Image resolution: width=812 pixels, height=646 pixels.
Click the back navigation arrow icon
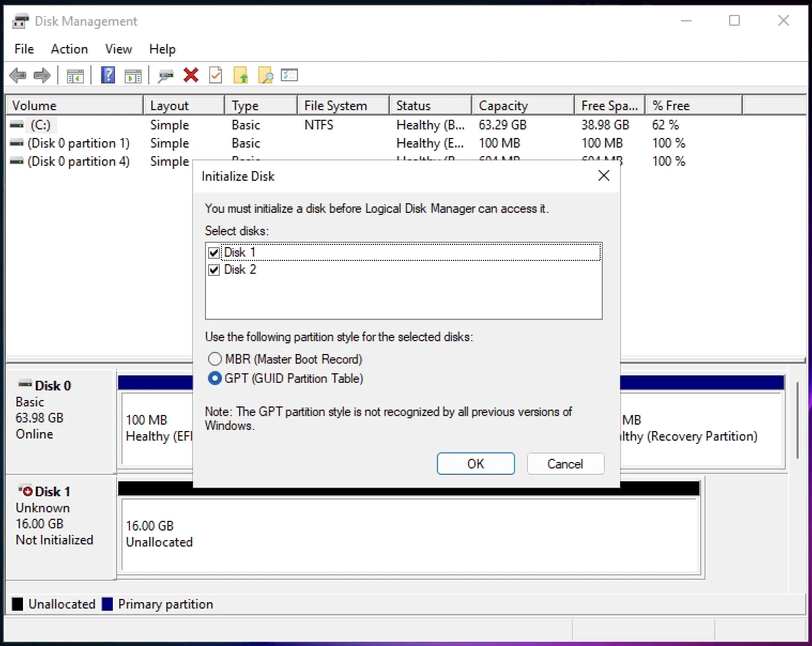18,75
